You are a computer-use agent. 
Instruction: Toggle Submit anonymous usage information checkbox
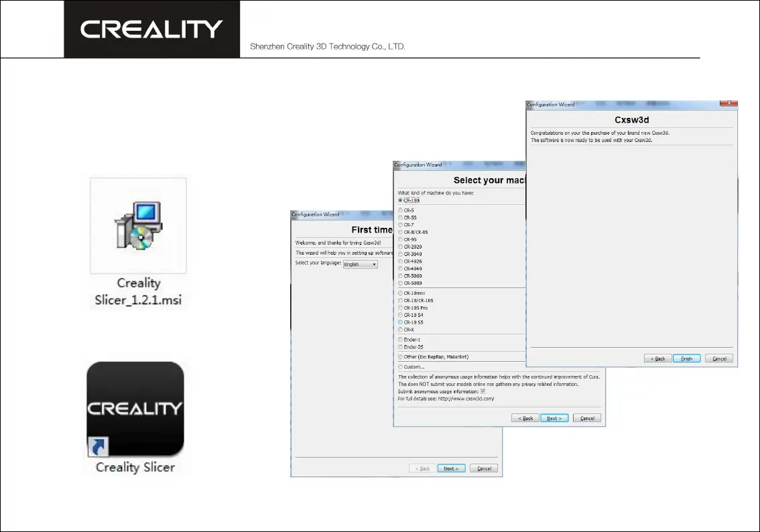point(483,391)
